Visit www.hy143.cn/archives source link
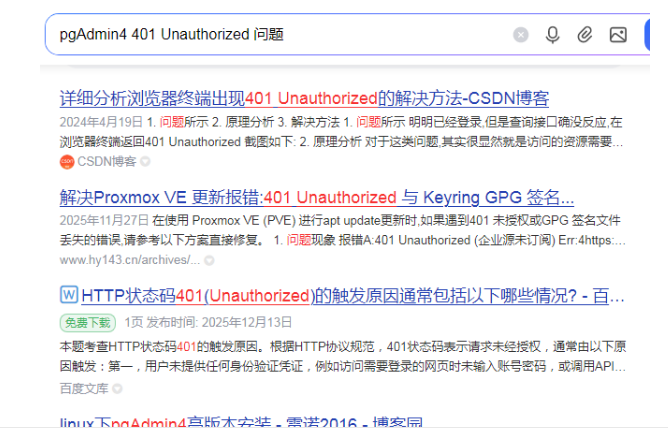 click(130, 260)
